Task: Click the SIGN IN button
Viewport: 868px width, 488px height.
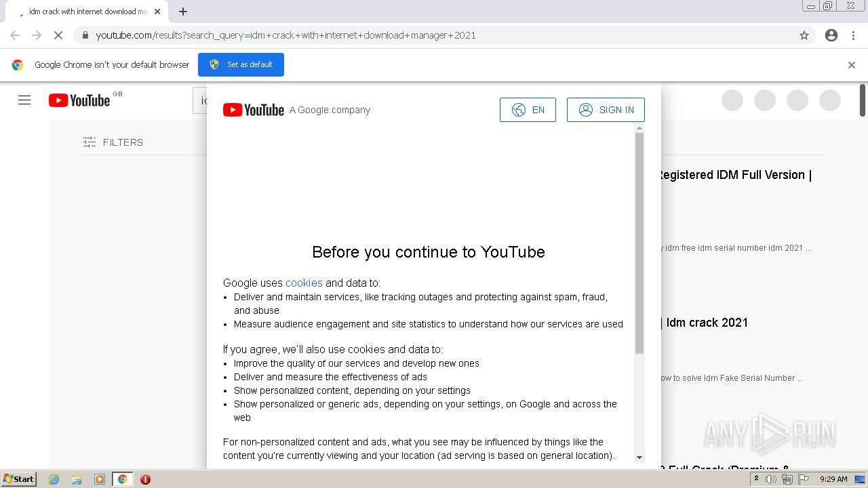Action: point(606,110)
